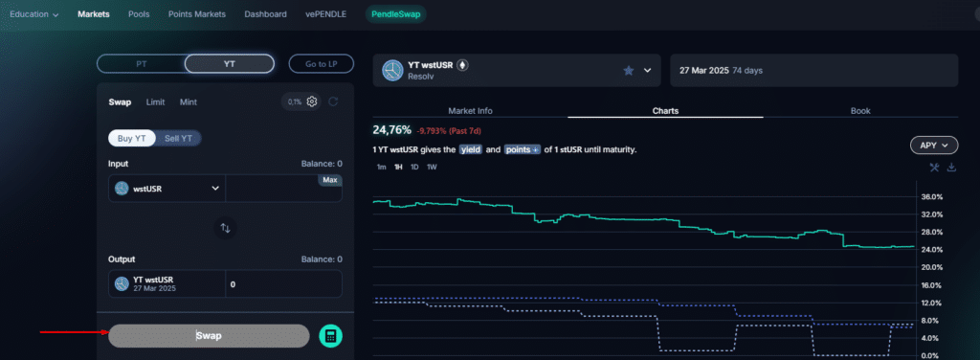
Task: Expand the Education menu dropdown
Action: [x=34, y=13]
